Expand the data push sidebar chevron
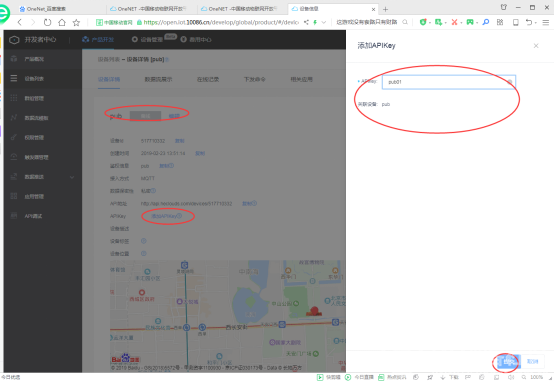554x383 pixels. pos(72,177)
